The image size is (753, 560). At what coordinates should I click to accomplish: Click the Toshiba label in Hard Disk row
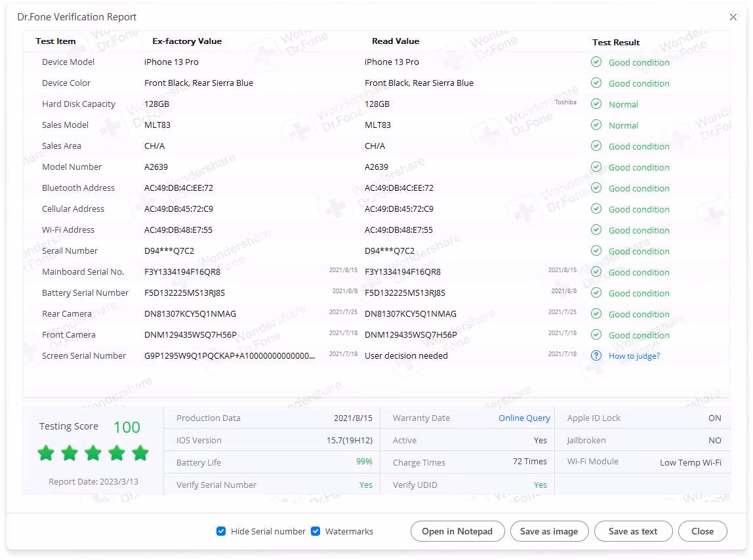pos(565,102)
